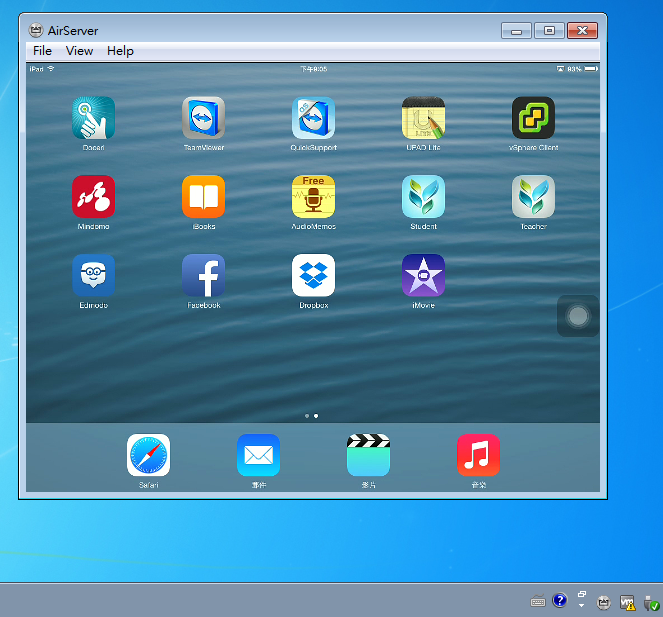663x617 pixels.
Task: Open the iBooks app
Action: (x=203, y=197)
